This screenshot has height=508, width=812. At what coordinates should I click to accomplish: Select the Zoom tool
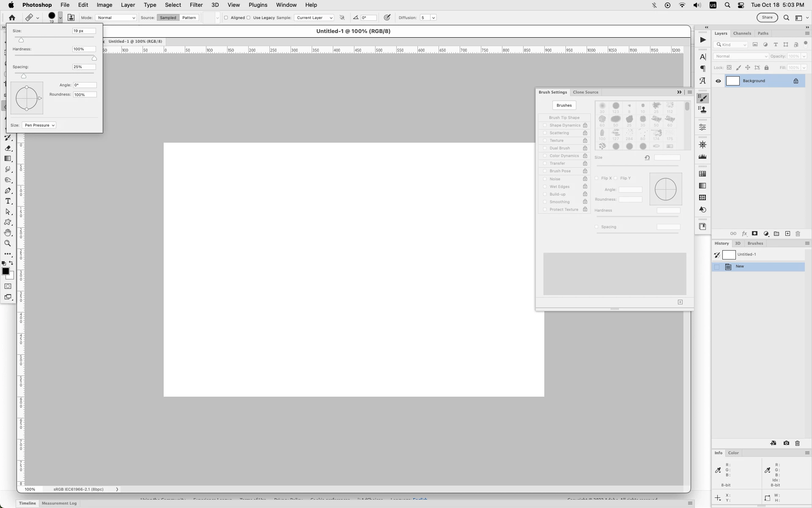pyautogui.click(x=8, y=243)
